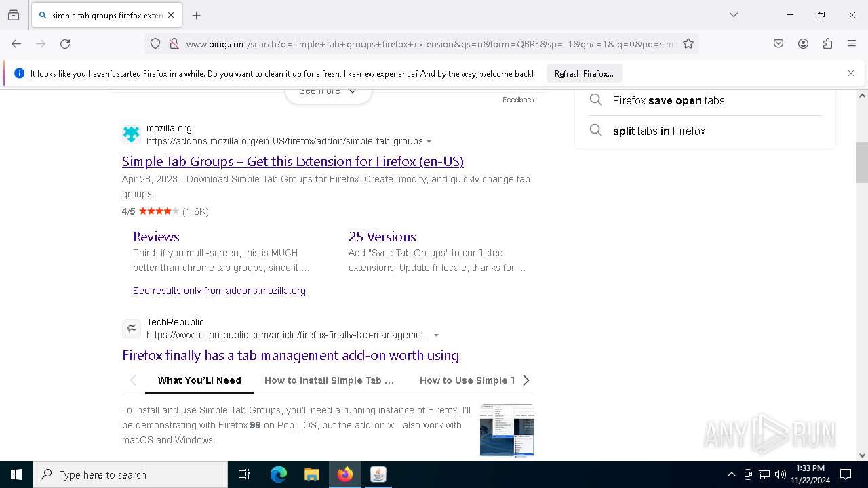
Task: Reload the current page
Action: coord(65,44)
